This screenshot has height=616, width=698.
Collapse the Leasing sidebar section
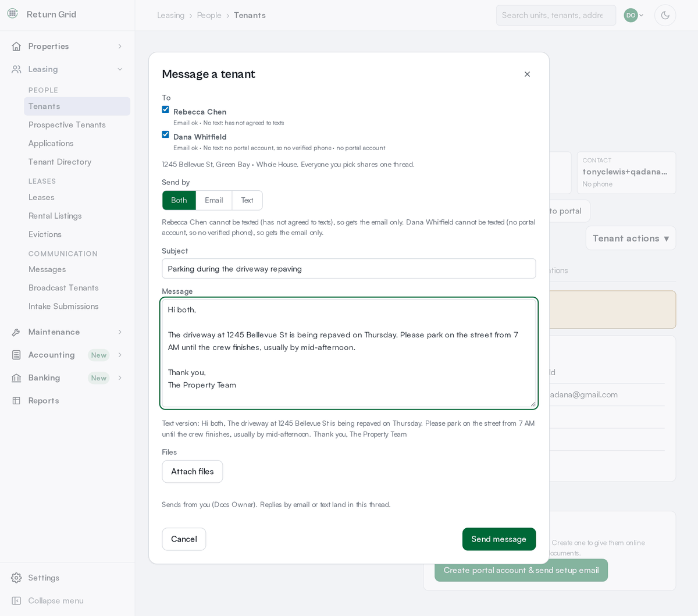120,69
